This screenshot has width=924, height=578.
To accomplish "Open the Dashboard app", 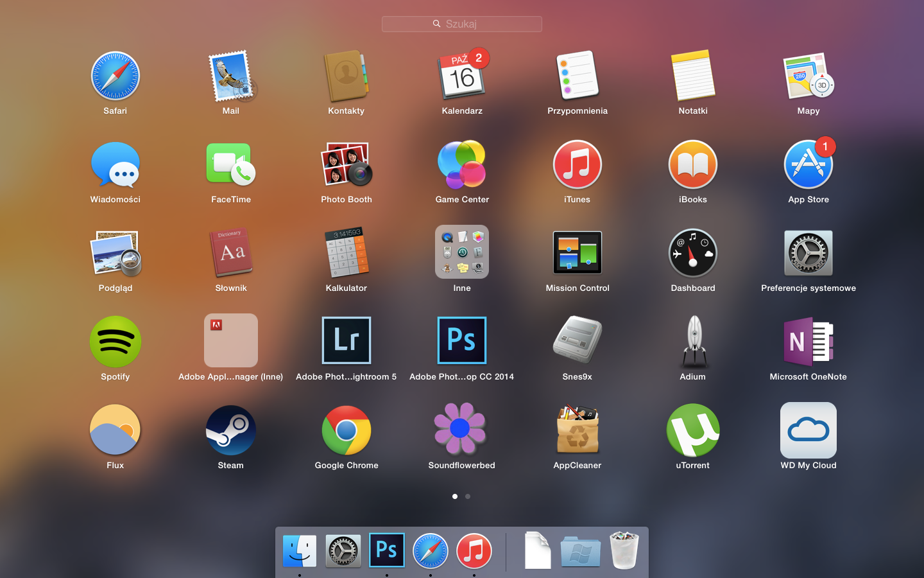I will (693, 254).
